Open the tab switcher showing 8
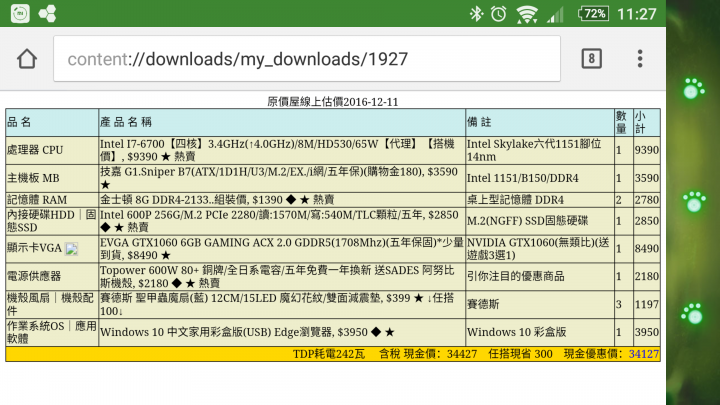 tap(591, 59)
